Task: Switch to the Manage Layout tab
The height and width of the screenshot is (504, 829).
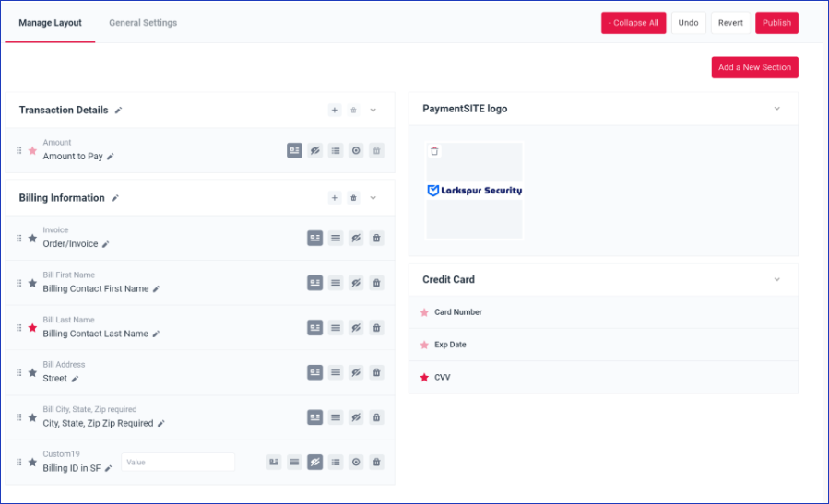Action: coord(50,23)
